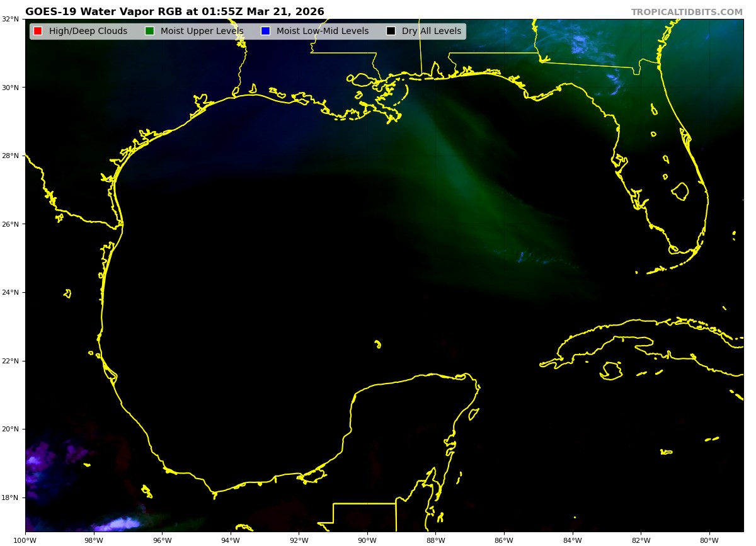
Task: Click the 18°N latitude axis label
Action: pos(11,498)
